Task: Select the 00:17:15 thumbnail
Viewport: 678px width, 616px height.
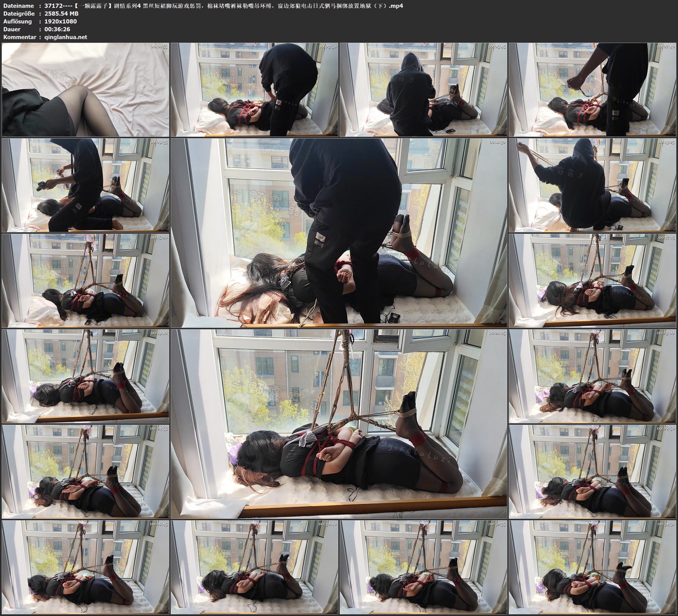Action: [593, 281]
